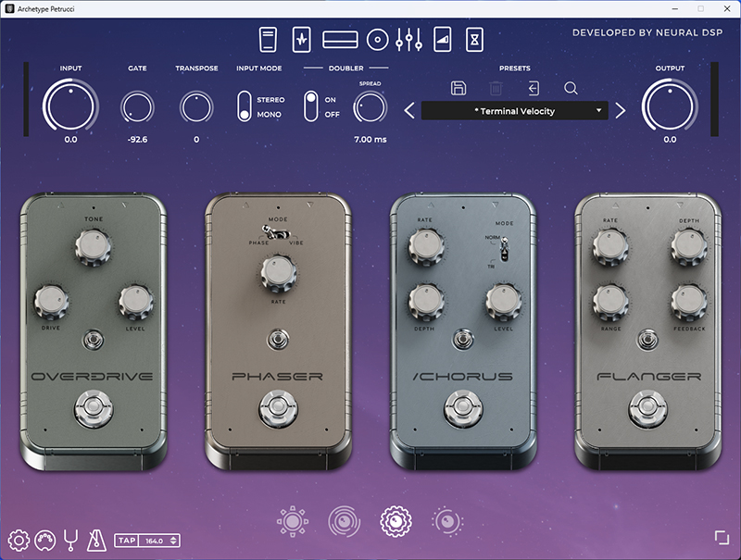The height and width of the screenshot is (560, 741).
Task: Go to the previous preset
Action: coord(409,111)
